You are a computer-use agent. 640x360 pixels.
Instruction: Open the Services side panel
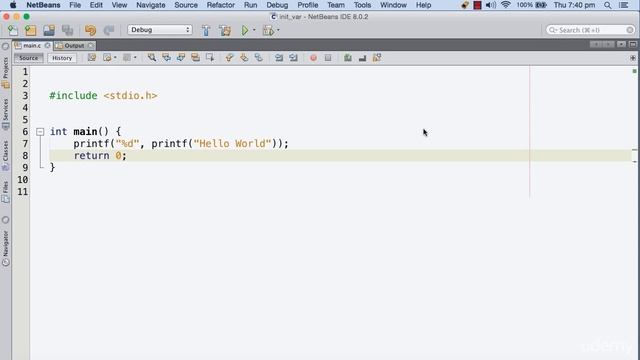(5, 114)
